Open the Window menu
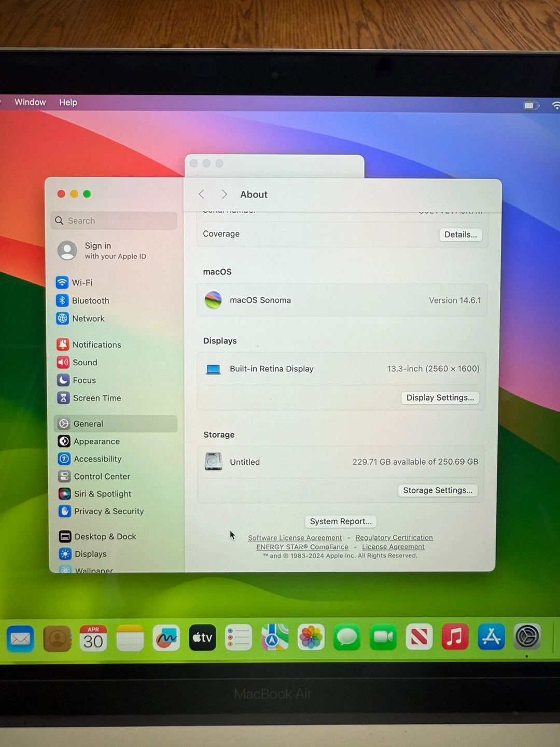This screenshot has width=560, height=747. 30,102
